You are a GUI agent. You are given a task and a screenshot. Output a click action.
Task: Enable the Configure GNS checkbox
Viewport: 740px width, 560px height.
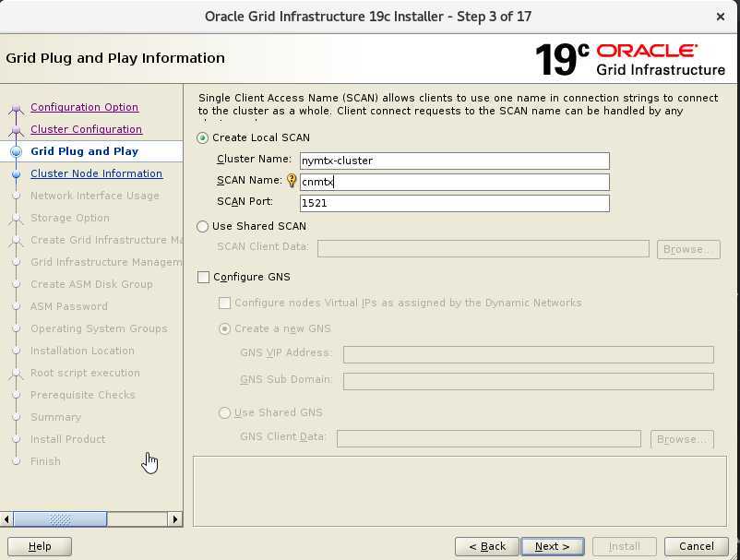pyautogui.click(x=203, y=277)
